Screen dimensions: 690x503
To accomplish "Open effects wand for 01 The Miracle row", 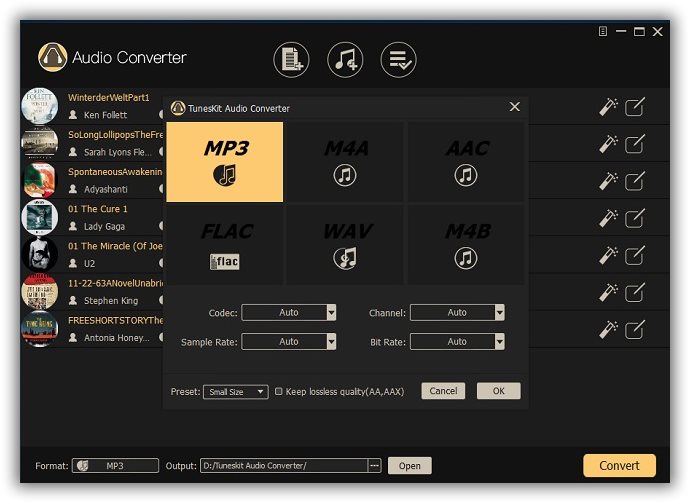I will click(609, 256).
